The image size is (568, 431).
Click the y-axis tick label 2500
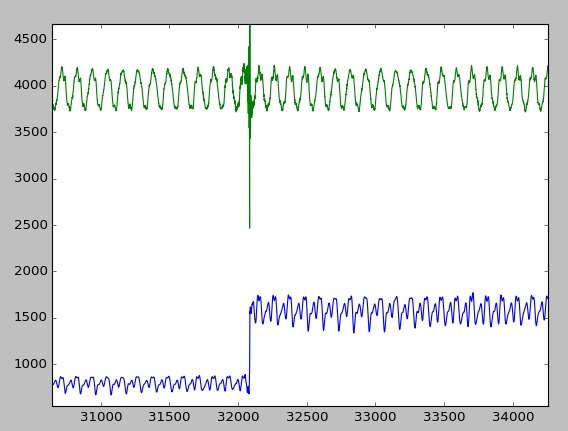tap(31, 225)
